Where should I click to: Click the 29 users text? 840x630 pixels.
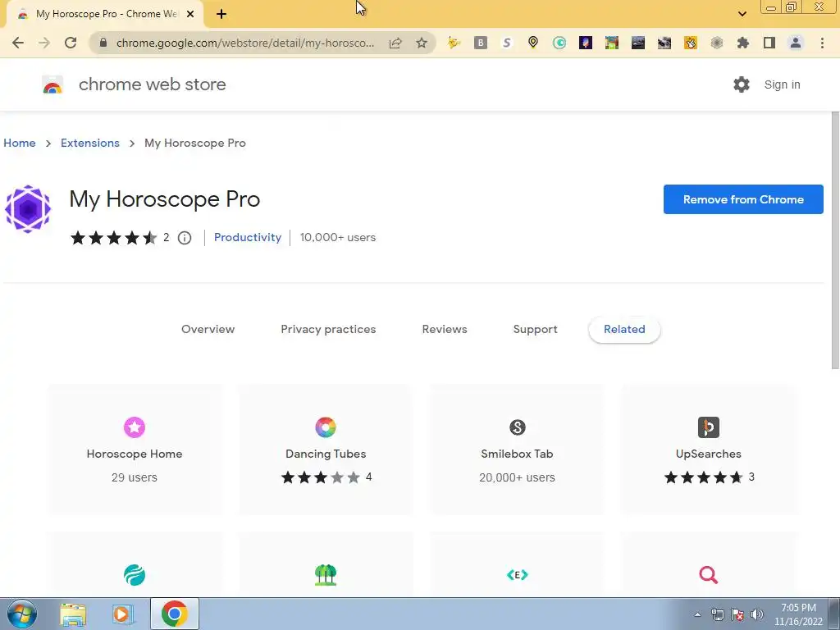coord(135,477)
